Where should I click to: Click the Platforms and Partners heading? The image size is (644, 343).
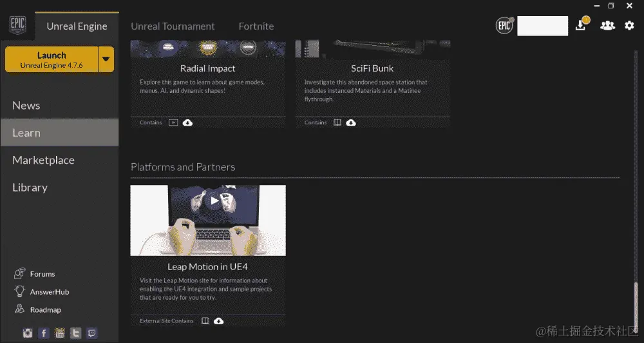point(183,167)
